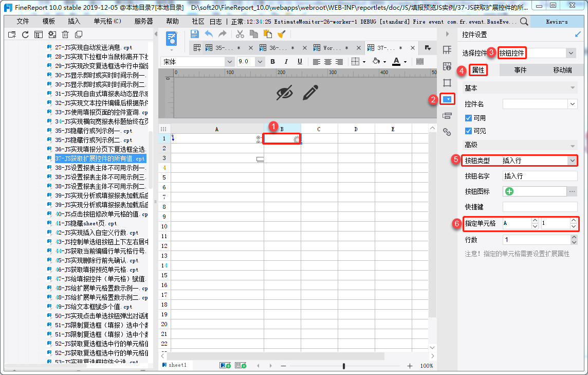Screen dimensions: 588x375
Task: Open the 选择控件 widget type dropdown
Action: (571, 53)
